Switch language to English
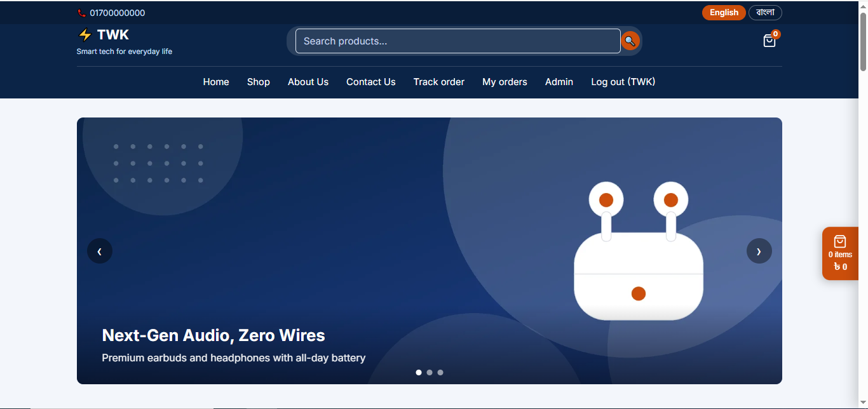The height and width of the screenshot is (409, 868). (724, 13)
